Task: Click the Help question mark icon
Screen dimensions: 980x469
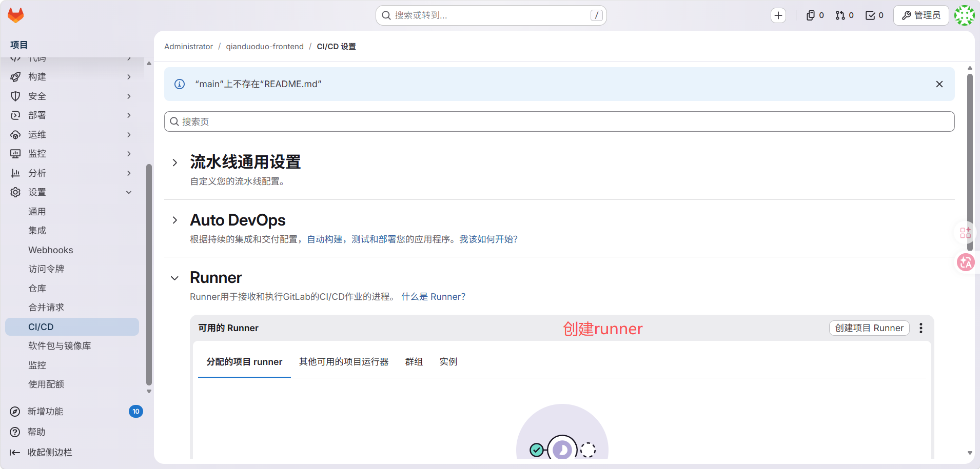Action: (x=15, y=432)
